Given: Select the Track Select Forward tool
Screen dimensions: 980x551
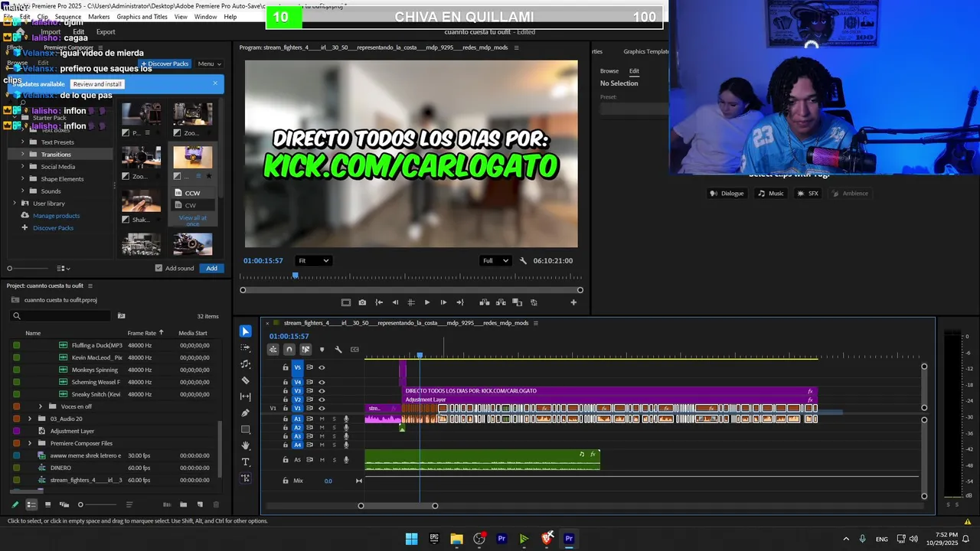Looking at the screenshot, I should 245,348.
